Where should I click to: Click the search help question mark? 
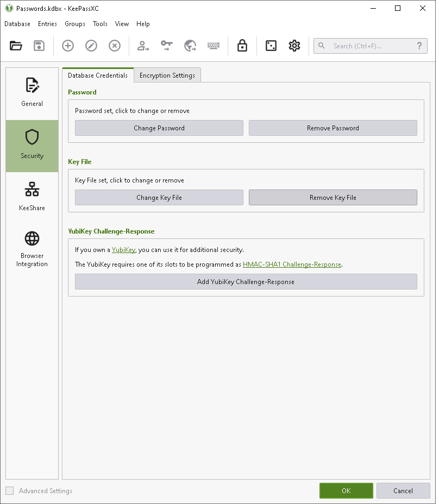(x=419, y=46)
